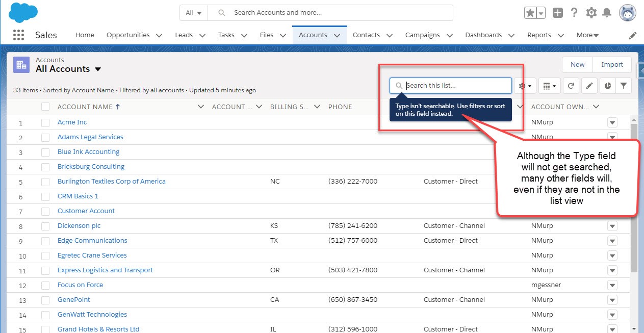
Task: Sort by the Account Name column header
Action: (x=89, y=107)
